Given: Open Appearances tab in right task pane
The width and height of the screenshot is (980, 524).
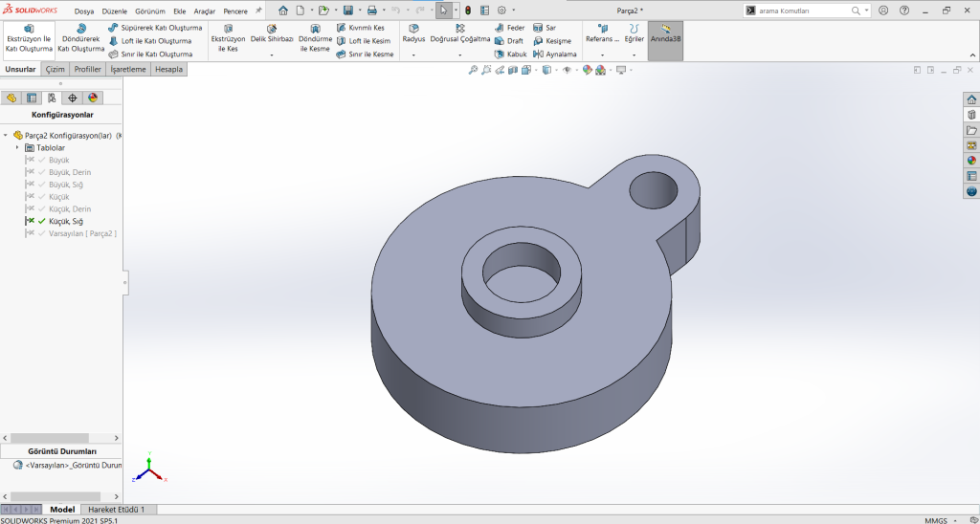Looking at the screenshot, I should [971, 161].
